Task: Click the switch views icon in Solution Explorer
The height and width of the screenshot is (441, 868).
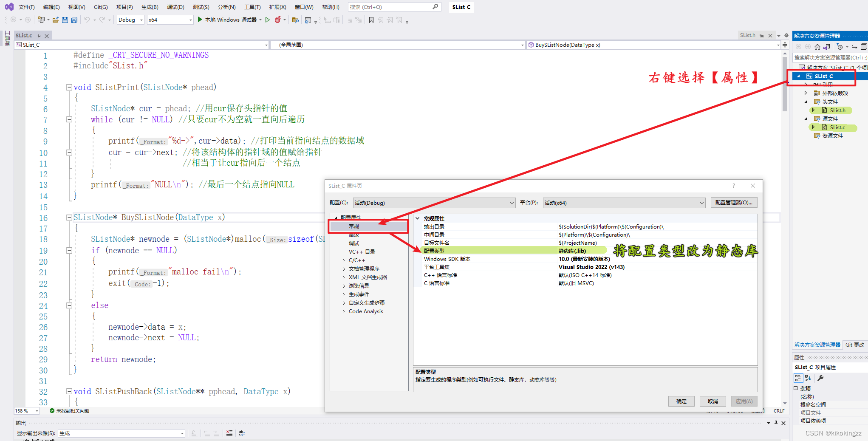Action: 826,47
